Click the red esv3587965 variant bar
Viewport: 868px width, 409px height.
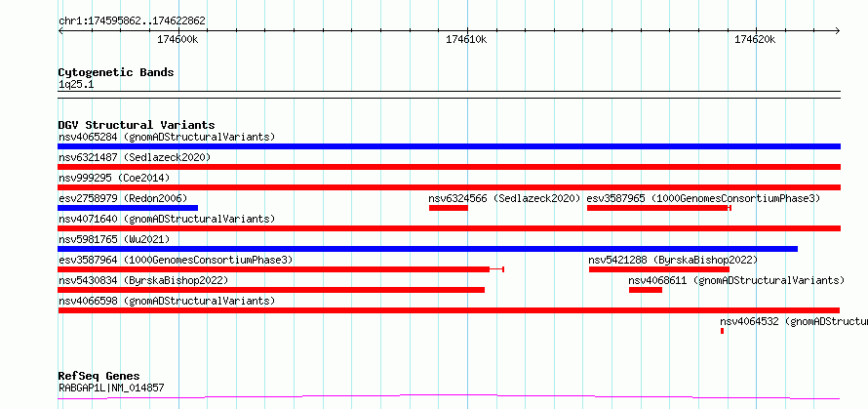(658, 208)
